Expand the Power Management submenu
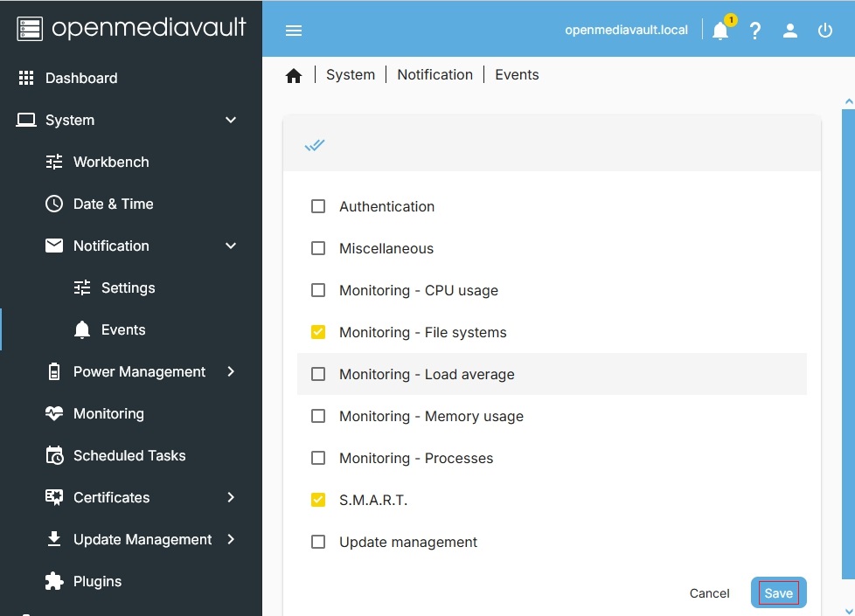The height and width of the screenshot is (616, 855). tap(231, 371)
